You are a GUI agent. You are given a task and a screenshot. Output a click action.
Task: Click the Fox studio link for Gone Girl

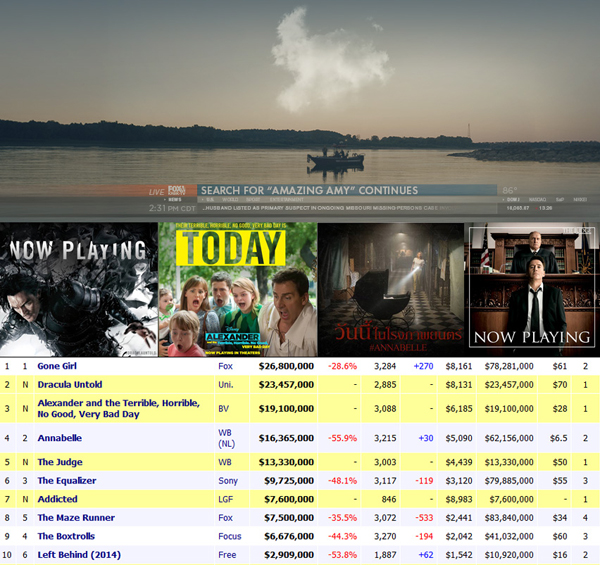[x=225, y=366]
